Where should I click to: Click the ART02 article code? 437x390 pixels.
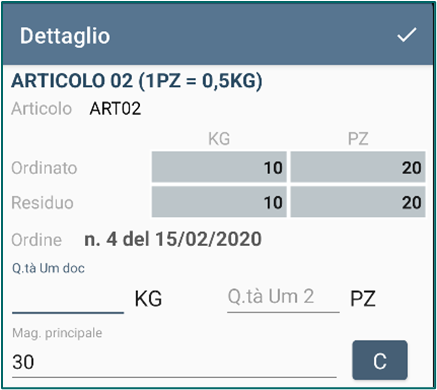(x=115, y=109)
